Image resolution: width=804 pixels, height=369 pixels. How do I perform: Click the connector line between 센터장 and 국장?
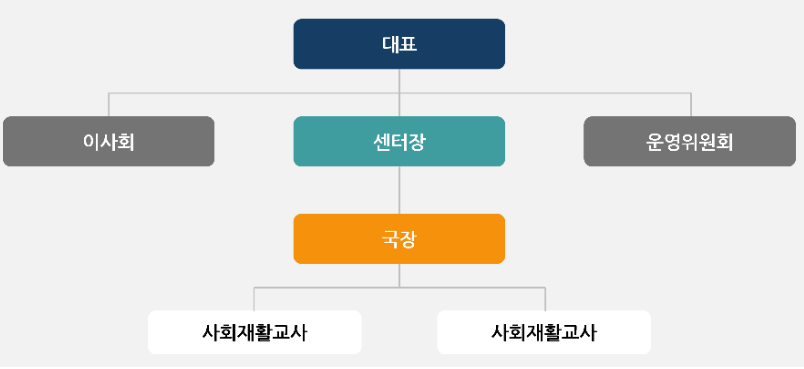[x=399, y=190]
